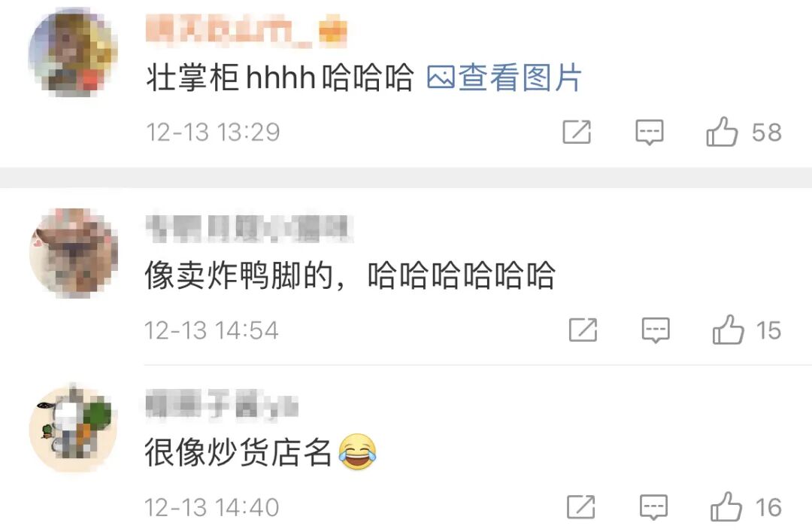The image size is (812, 532).
Task: Open the second commenter's username
Action: (x=249, y=228)
